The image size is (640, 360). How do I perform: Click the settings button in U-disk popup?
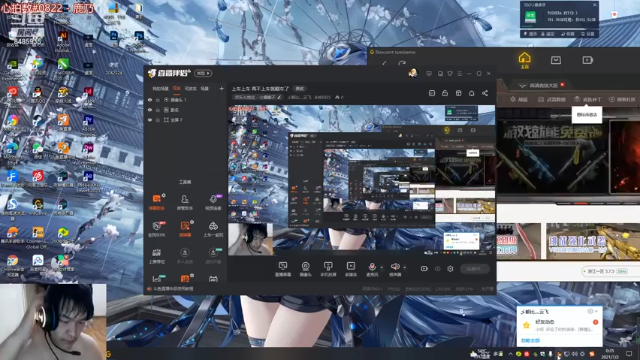(x=587, y=34)
